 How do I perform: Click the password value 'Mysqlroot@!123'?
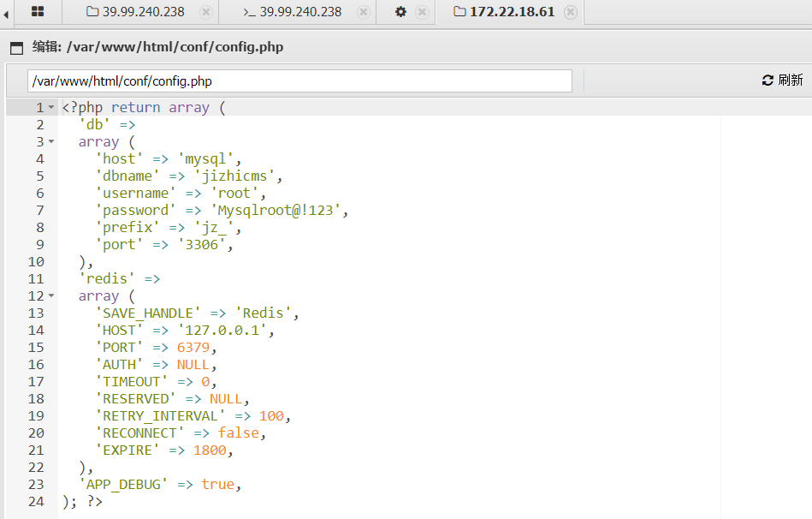[x=275, y=210]
